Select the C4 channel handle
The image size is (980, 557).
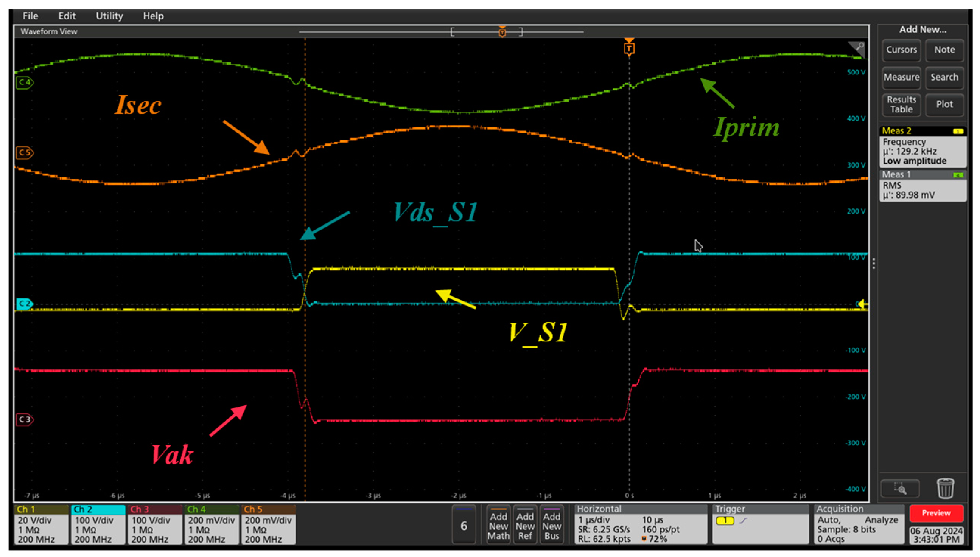25,82
